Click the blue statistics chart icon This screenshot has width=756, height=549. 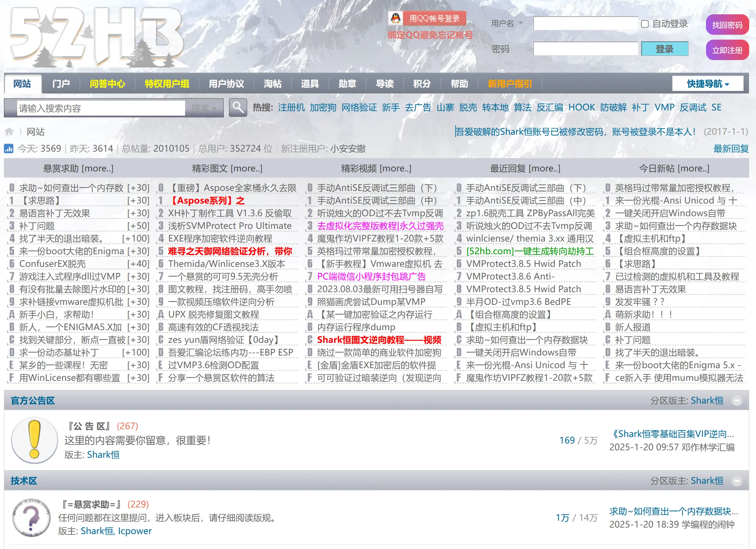(x=9, y=148)
